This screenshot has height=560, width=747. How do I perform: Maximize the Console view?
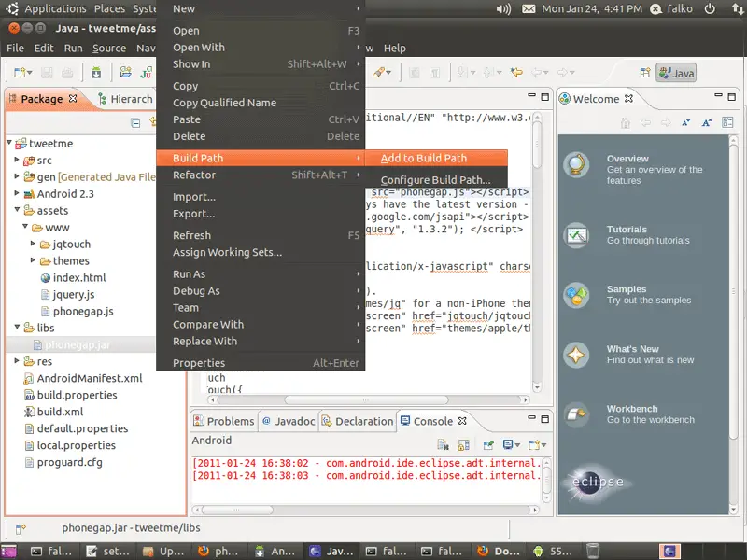point(545,419)
